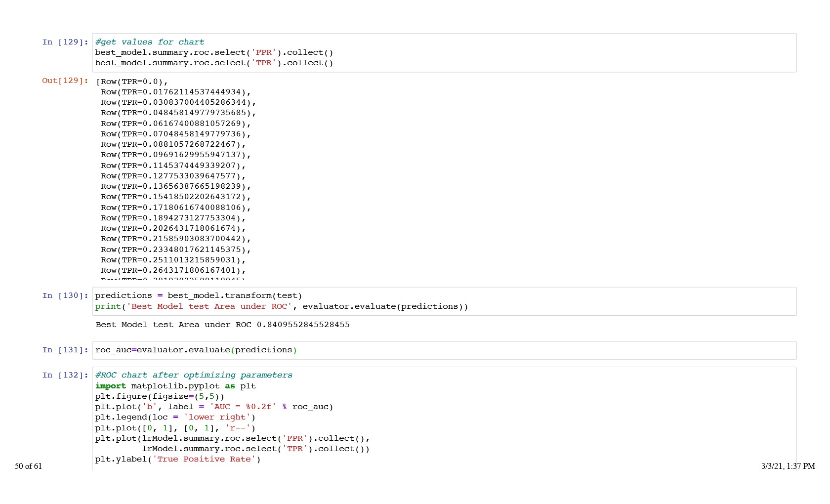Click output row TPR=0.01762114537444934

175,92
